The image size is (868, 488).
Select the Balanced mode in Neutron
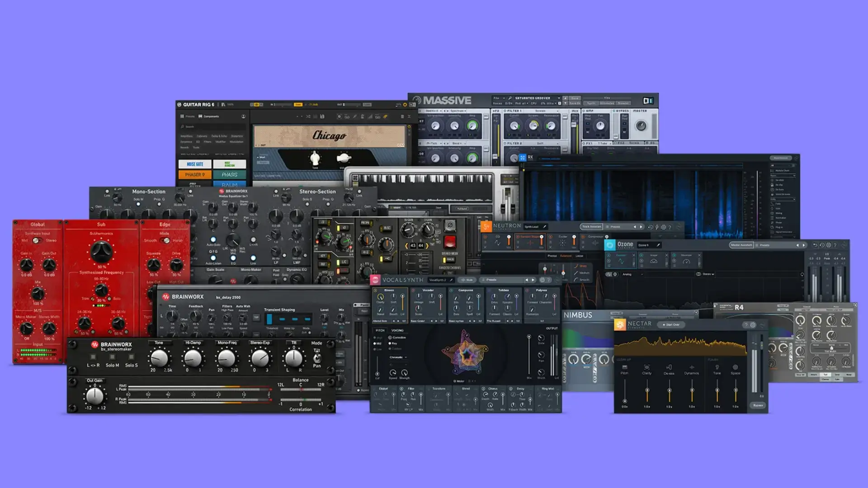coord(565,256)
